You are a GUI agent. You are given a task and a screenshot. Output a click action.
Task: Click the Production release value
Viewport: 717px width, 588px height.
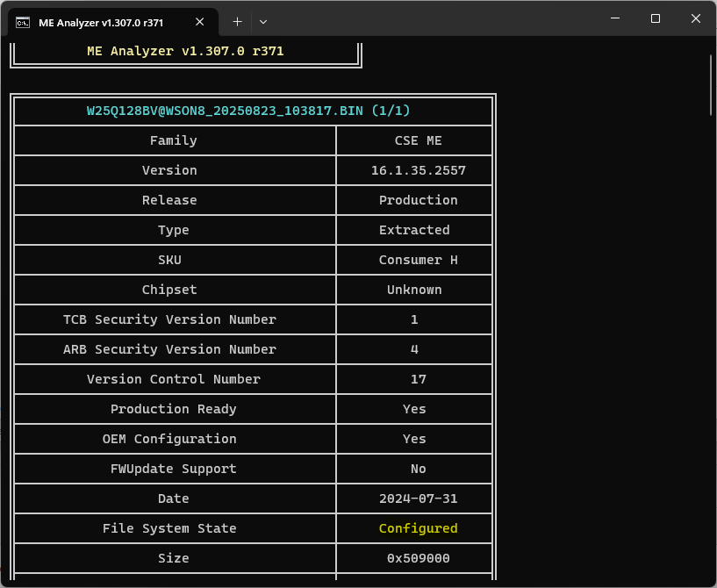tap(418, 200)
